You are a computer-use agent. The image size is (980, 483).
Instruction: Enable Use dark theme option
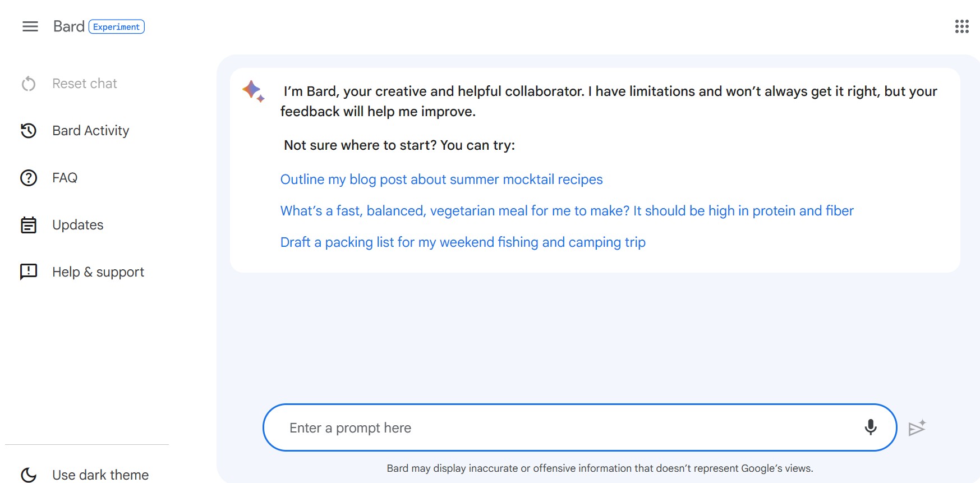point(100,475)
